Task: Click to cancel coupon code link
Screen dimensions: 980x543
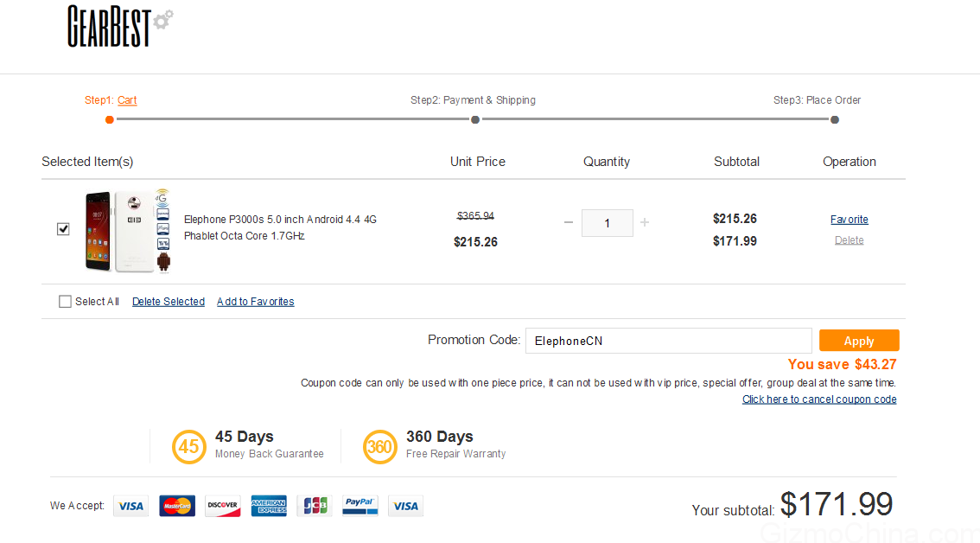Action: coord(819,399)
